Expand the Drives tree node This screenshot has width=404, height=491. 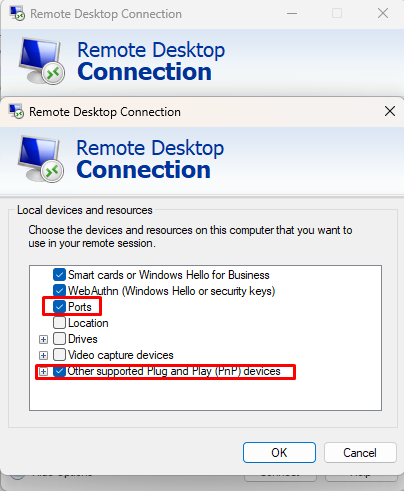point(43,339)
